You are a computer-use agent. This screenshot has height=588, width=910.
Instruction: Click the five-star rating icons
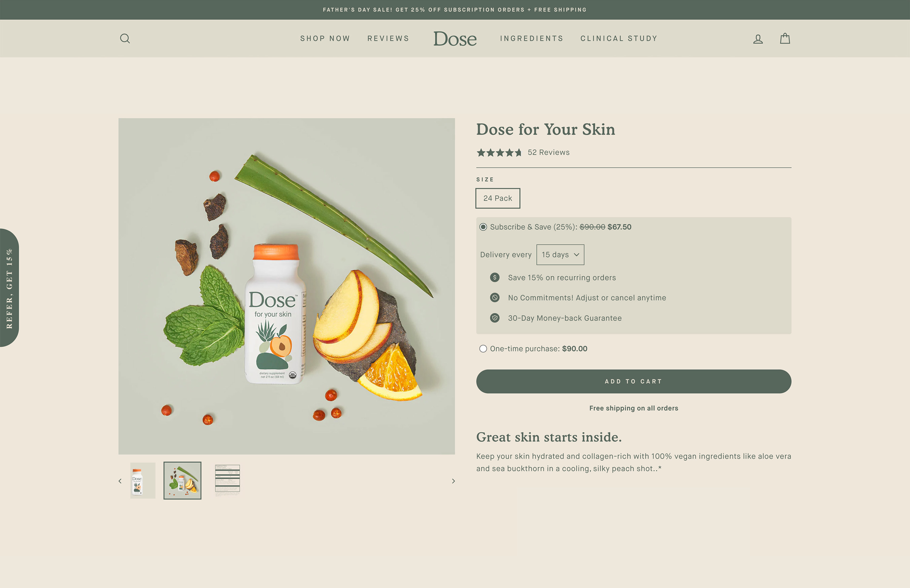(499, 153)
